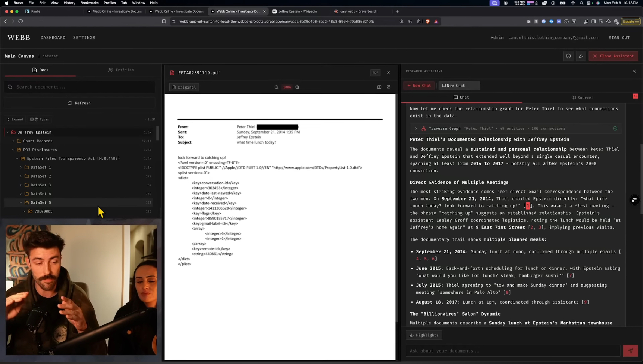Open citation link 7 in chat
This screenshot has height=364, width=643.
pyautogui.click(x=570, y=275)
